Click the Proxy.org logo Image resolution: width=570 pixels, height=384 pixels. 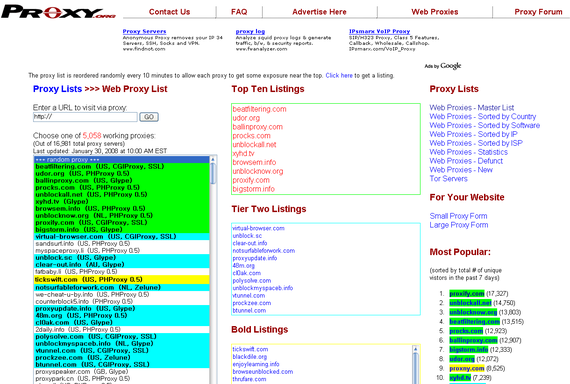pyautogui.click(x=59, y=11)
